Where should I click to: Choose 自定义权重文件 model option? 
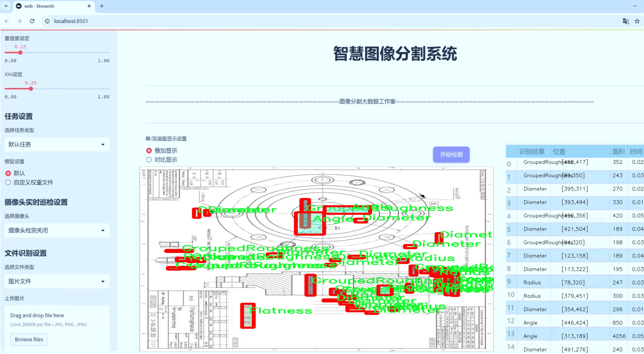[x=8, y=182]
